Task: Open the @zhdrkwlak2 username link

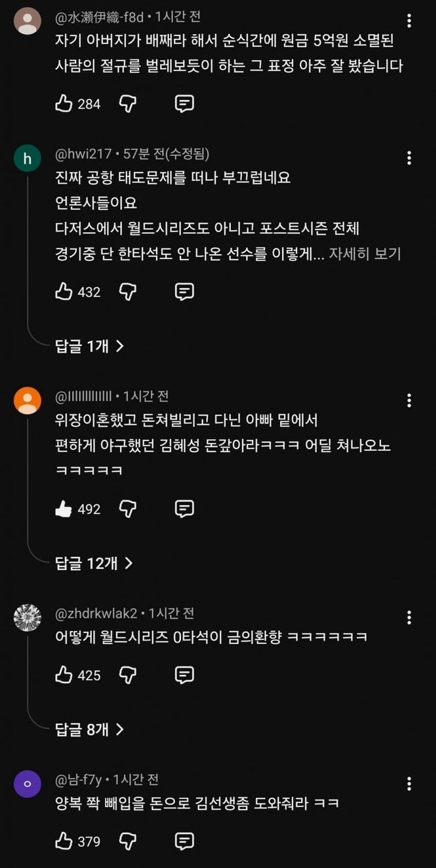Action: point(95,613)
